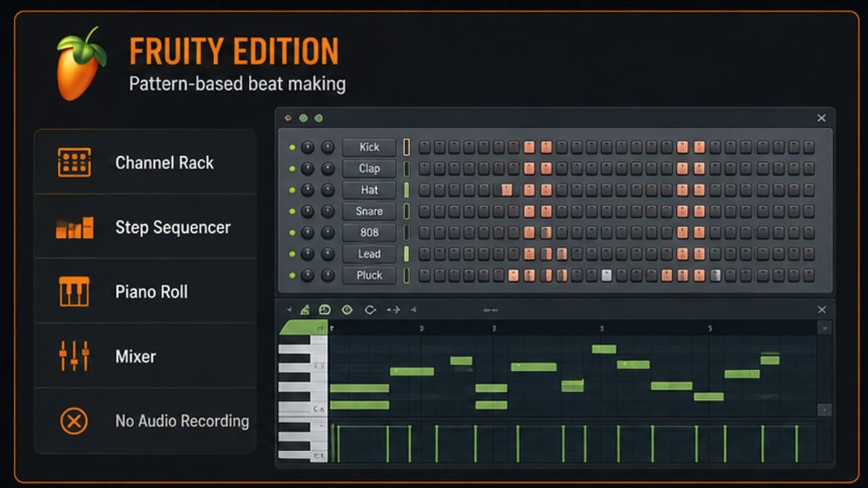This screenshot has height=488, width=868.
Task: Open the Pluck channel button
Action: point(370,275)
